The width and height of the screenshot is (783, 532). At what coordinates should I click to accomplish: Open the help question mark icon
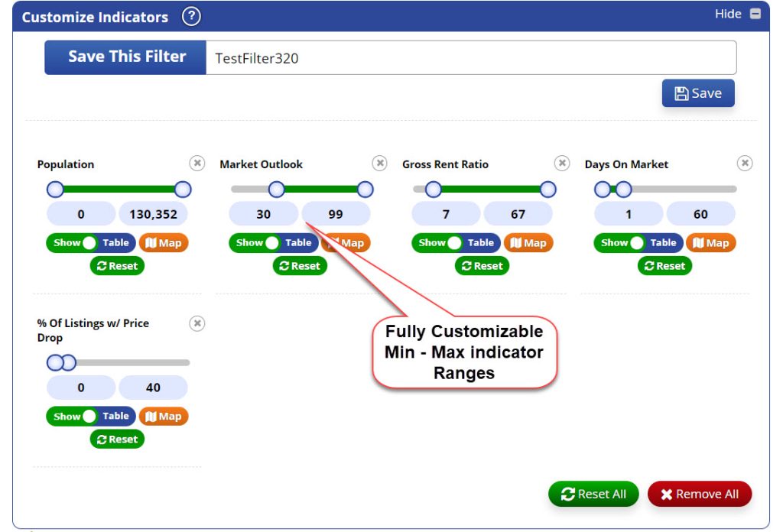191,17
